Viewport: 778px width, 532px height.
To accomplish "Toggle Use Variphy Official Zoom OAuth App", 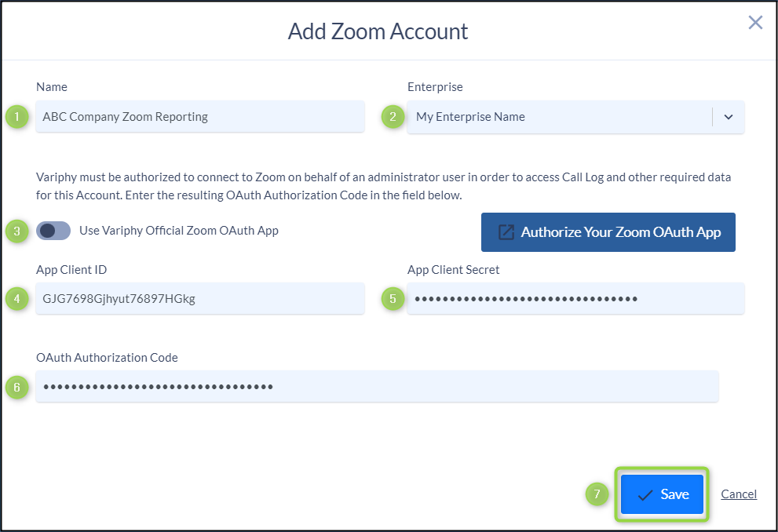I will coord(53,231).
